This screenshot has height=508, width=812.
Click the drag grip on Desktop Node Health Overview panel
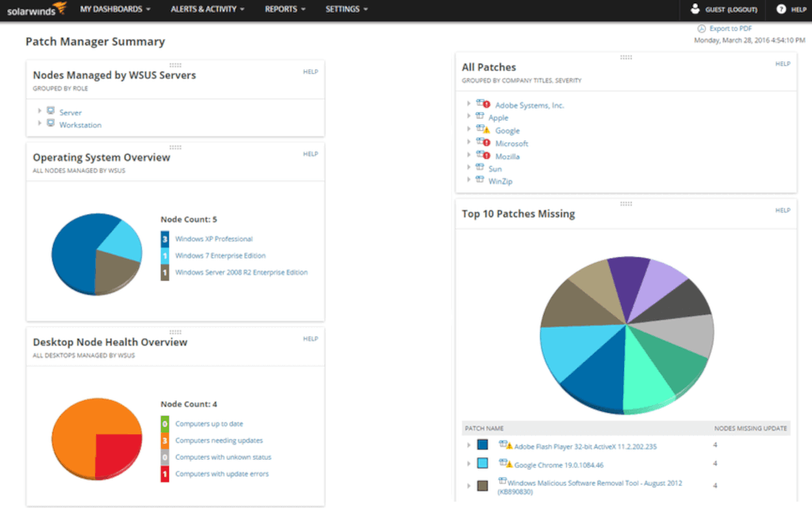[x=175, y=333]
